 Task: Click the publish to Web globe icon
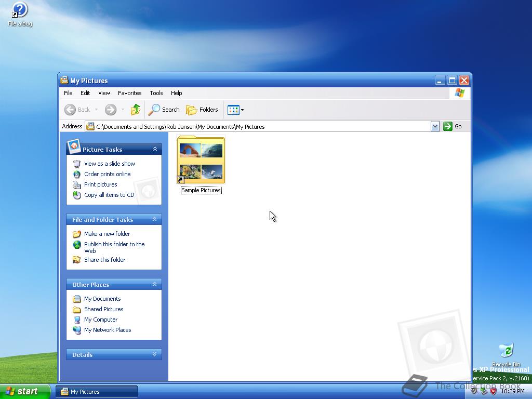point(77,245)
